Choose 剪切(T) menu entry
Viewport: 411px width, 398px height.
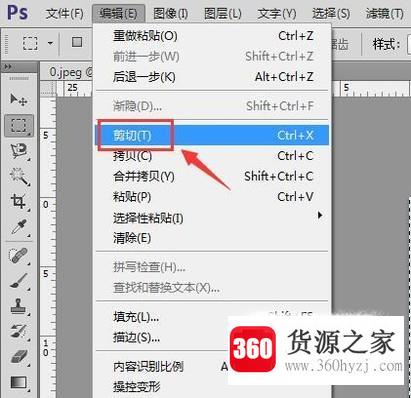(213, 135)
